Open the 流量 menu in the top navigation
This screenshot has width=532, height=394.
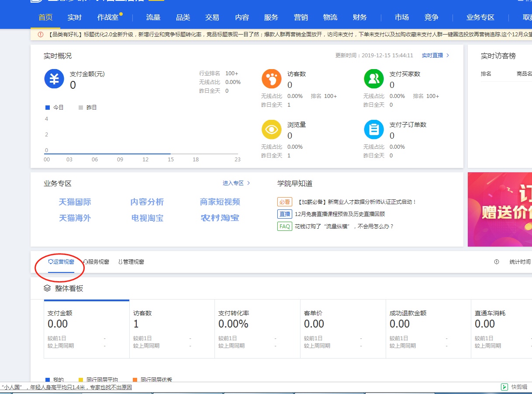153,17
